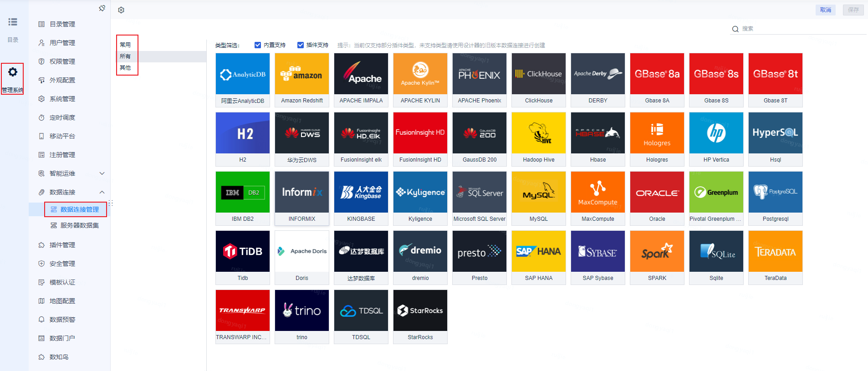Select the DERBY tile
The width and height of the screenshot is (868, 371).
coord(598,80)
